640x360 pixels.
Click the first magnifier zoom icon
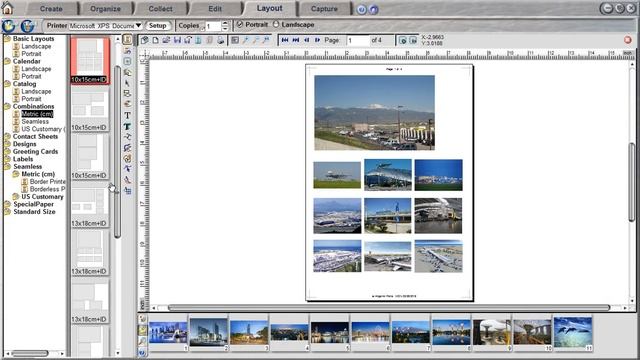tap(246, 40)
